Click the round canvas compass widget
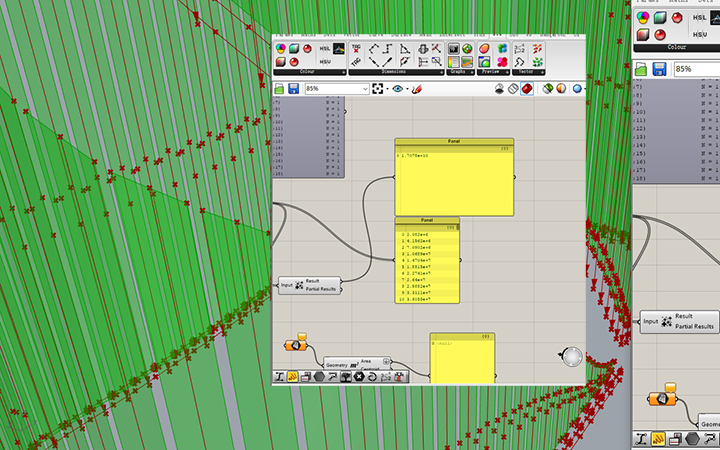Image resolution: width=720 pixels, height=450 pixels. [x=571, y=357]
